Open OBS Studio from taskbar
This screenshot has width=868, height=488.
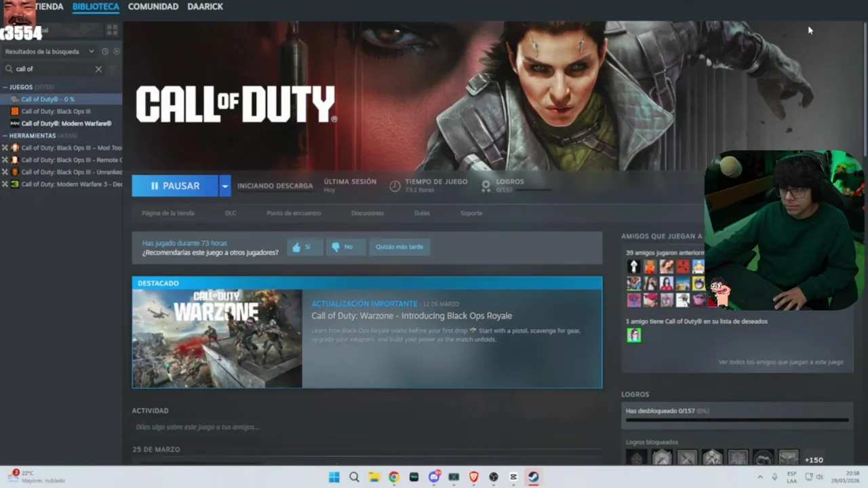pyautogui.click(x=494, y=477)
